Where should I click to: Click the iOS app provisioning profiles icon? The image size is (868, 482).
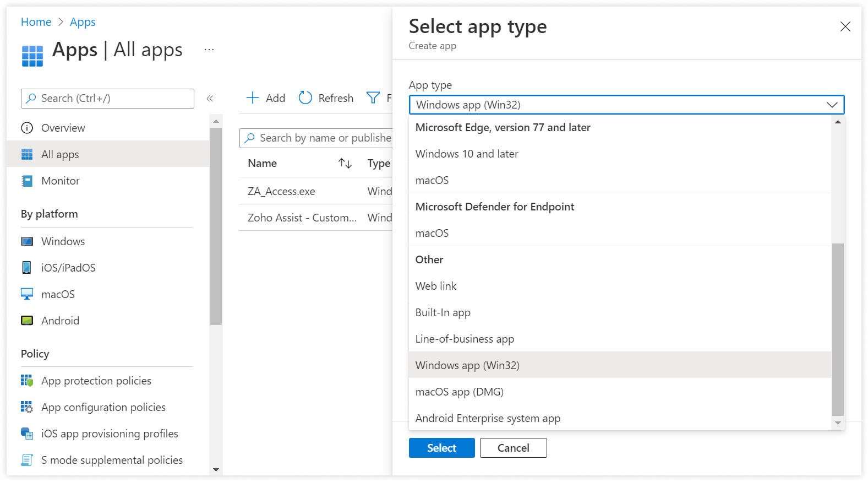[27, 434]
